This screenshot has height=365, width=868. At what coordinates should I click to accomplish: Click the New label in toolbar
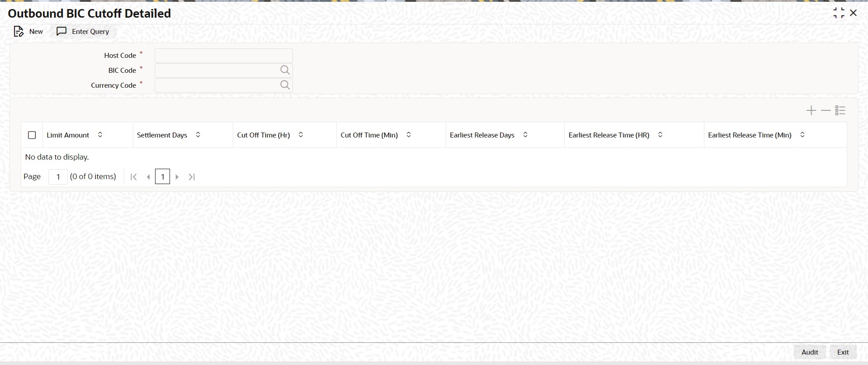click(36, 31)
